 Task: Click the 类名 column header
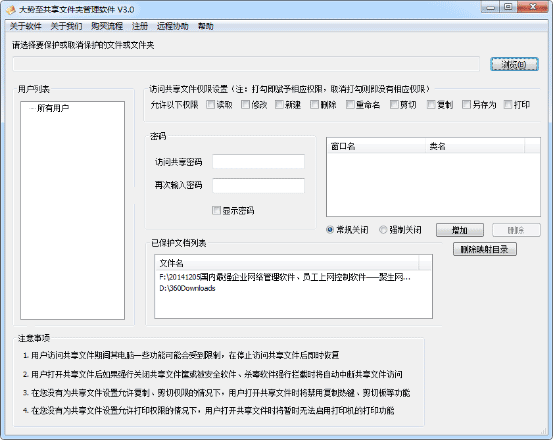point(475,146)
